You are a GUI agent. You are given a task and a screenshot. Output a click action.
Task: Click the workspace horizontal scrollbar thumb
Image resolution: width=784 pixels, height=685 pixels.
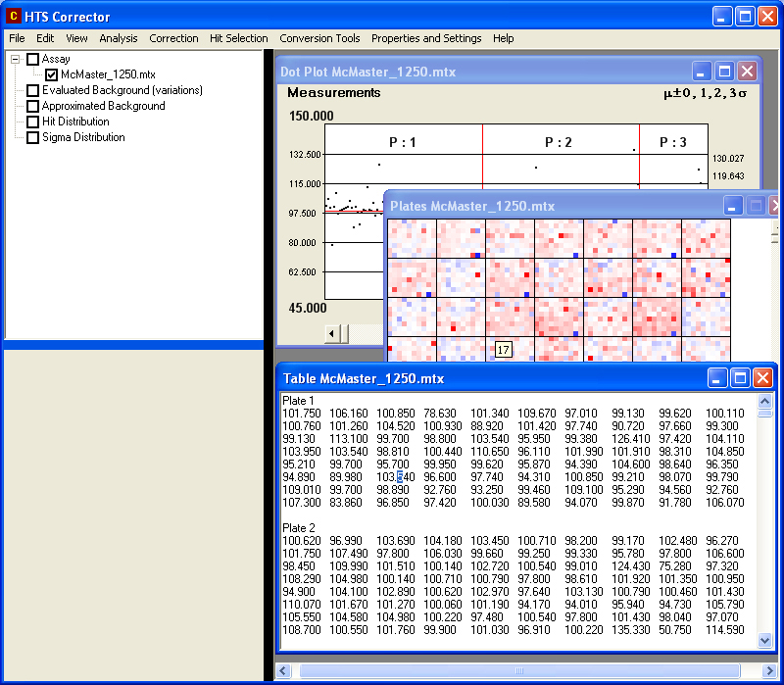click(x=519, y=670)
